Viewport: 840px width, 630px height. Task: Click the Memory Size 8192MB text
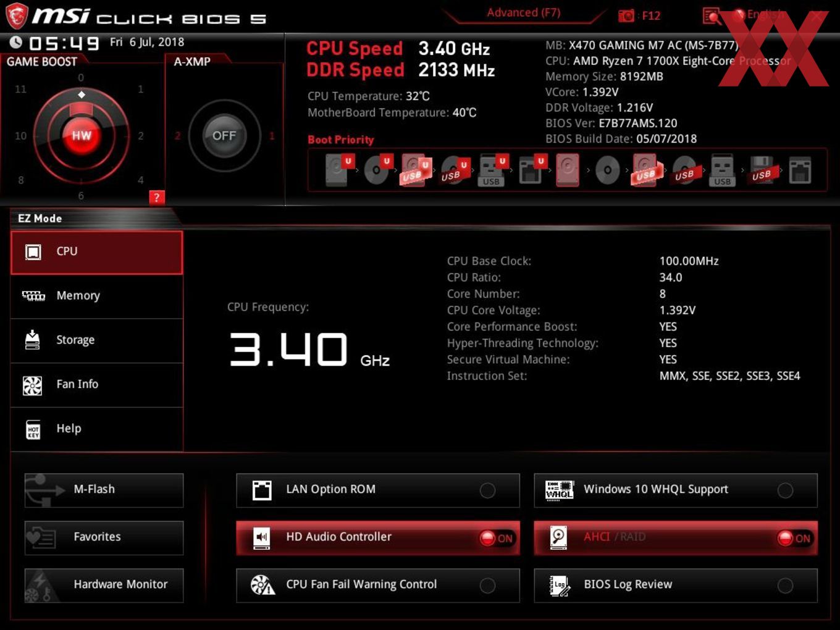click(604, 77)
